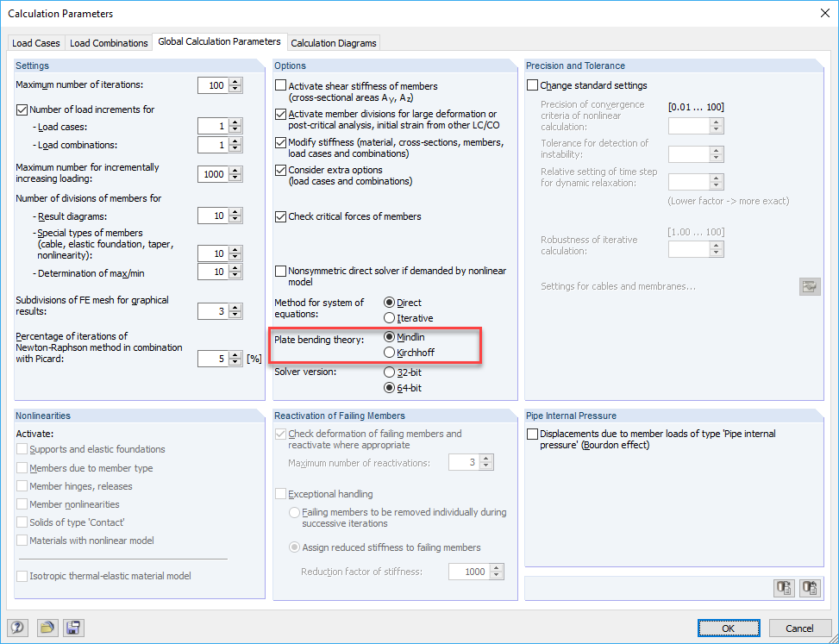This screenshot has width=839, height=644.
Task: Close the Calculation Parameters dialog
Action: 825,14
